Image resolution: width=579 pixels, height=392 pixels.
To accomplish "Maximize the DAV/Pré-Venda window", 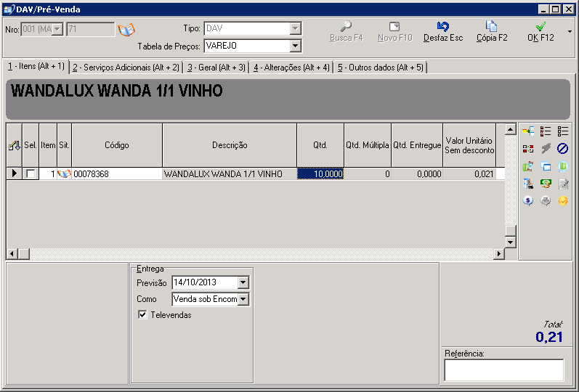I will pyautogui.click(x=555, y=9).
